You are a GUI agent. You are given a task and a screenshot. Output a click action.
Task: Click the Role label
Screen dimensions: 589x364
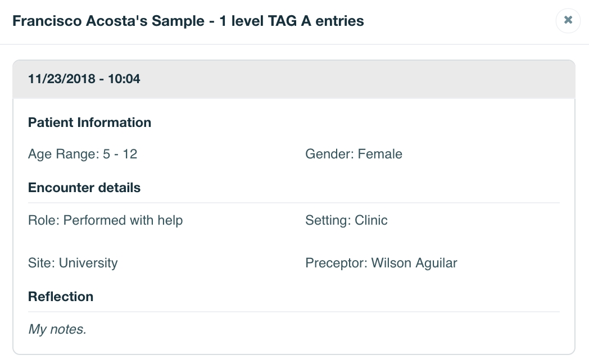[43, 220]
